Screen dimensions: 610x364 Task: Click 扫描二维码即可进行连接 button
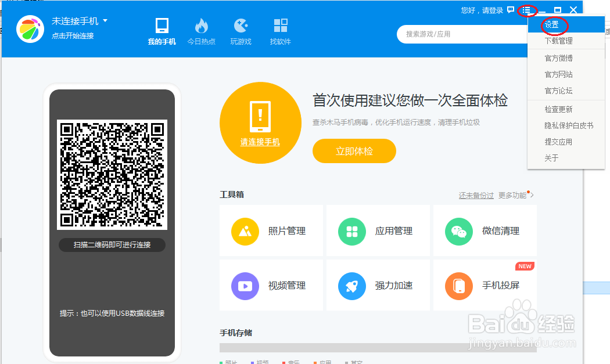pos(112,245)
